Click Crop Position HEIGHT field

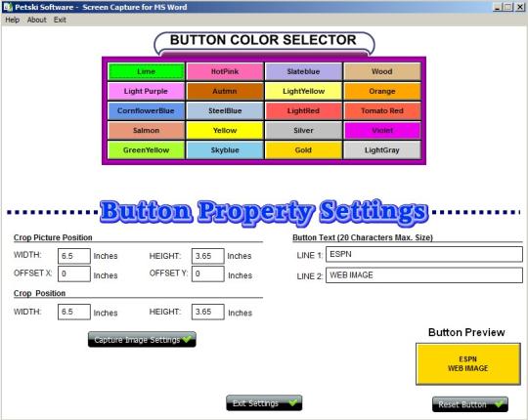[x=207, y=312]
